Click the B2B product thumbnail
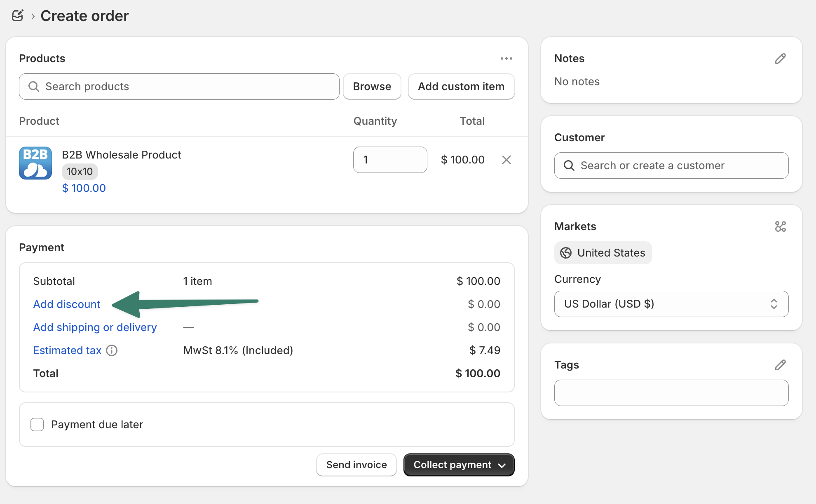 [35, 163]
